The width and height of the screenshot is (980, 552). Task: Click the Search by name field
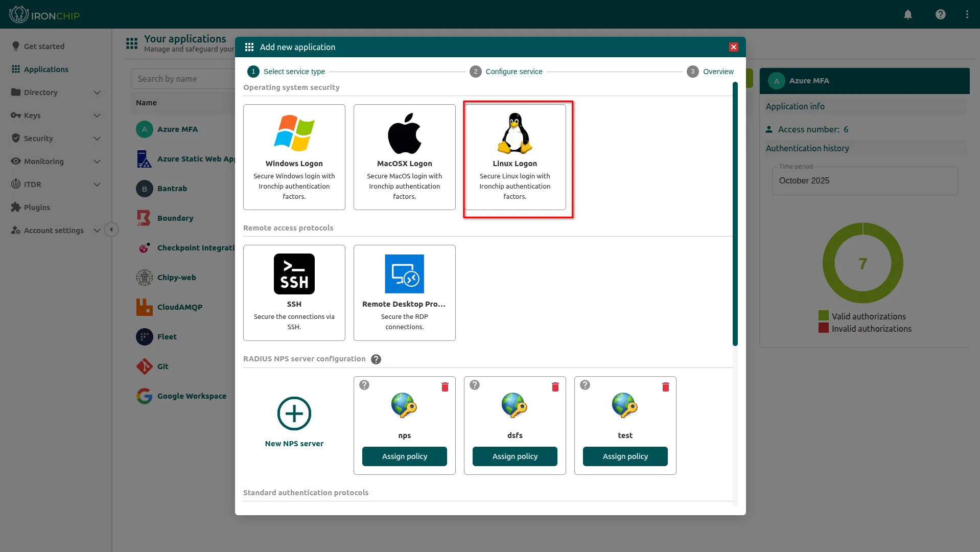(183, 79)
